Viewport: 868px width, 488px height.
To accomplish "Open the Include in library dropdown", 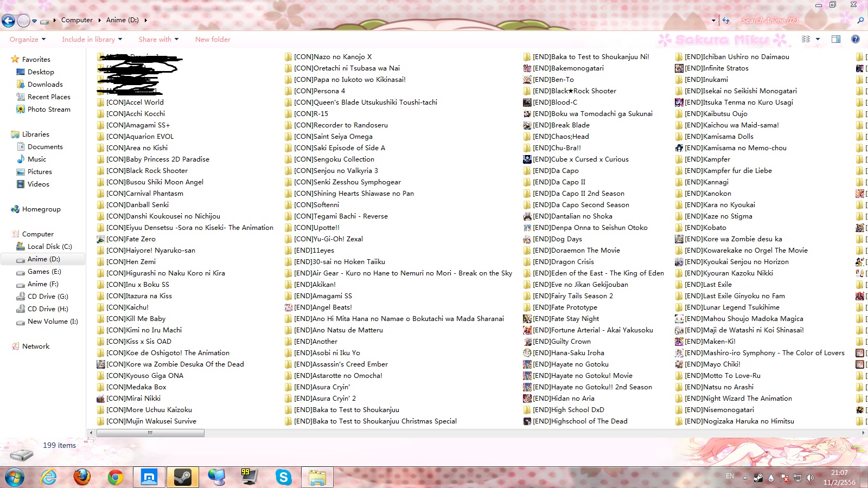I will coord(92,40).
